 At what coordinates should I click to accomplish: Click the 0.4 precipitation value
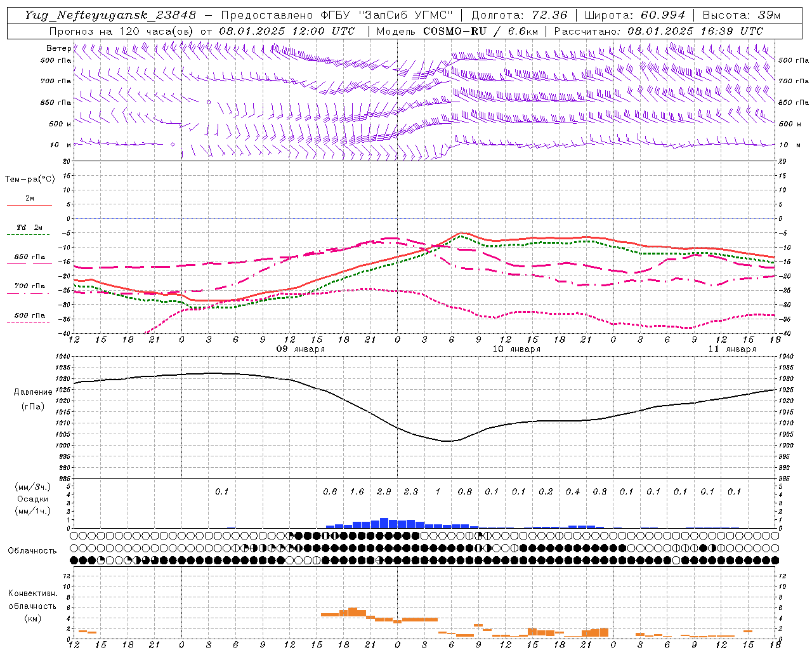573,492
